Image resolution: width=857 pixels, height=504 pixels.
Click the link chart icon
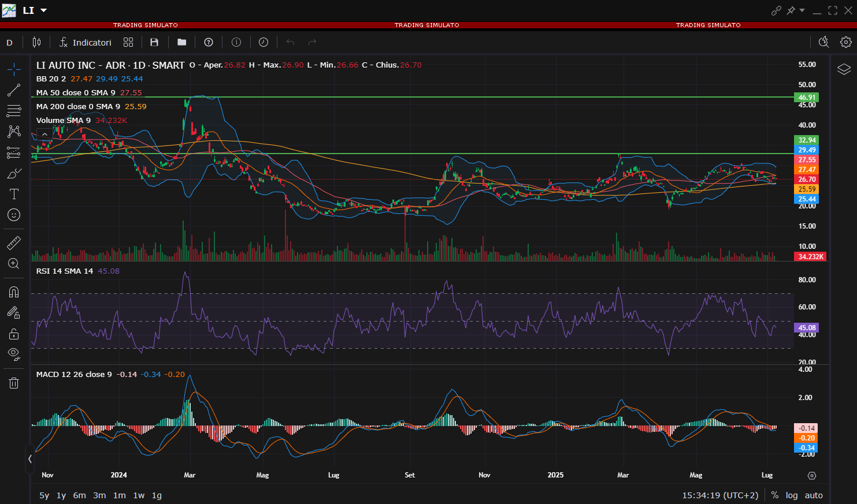tap(776, 10)
